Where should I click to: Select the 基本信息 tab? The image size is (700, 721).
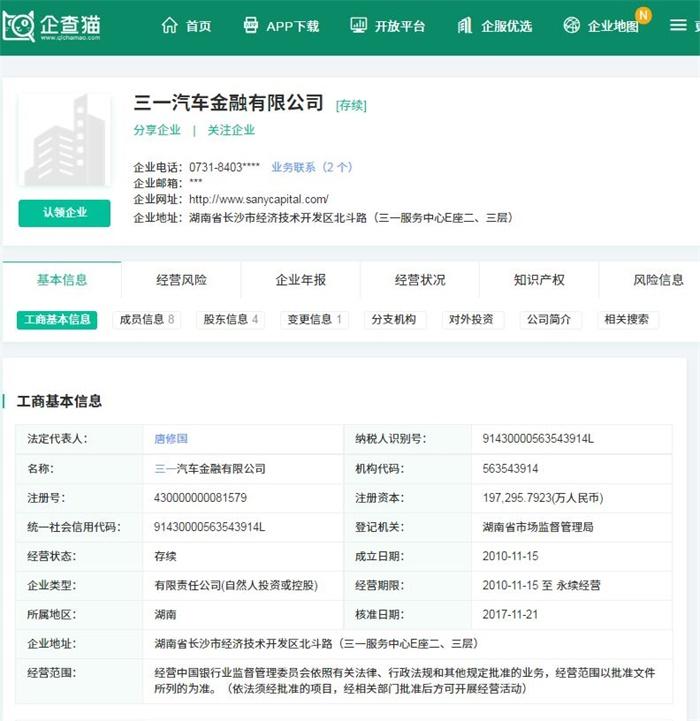pyautogui.click(x=62, y=280)
